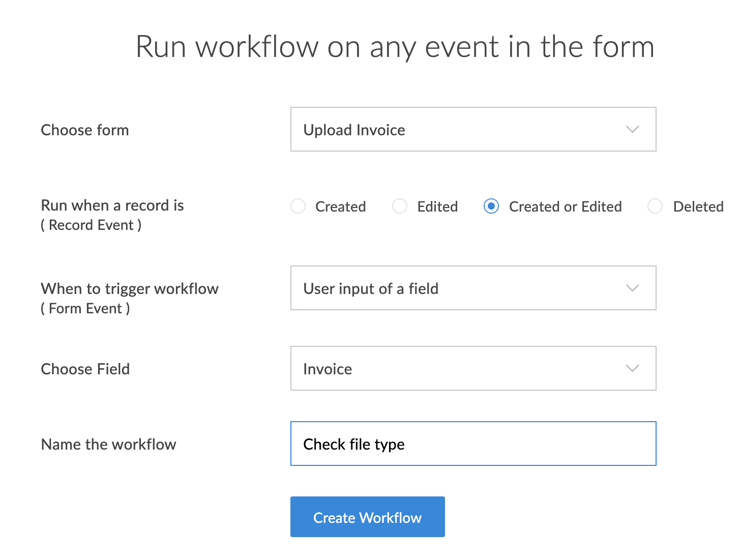
Task: Select the Created radio button
Action: coord(298,206)
